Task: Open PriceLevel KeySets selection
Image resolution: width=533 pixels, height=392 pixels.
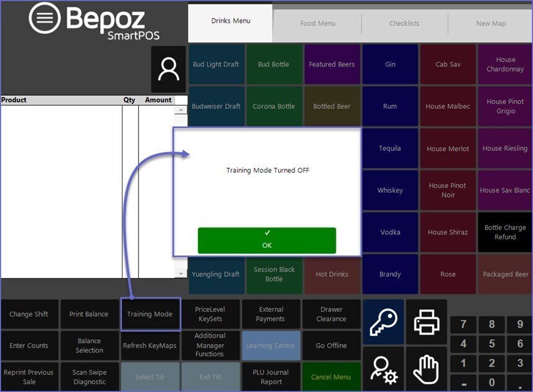Action: (x=210, y=314)
